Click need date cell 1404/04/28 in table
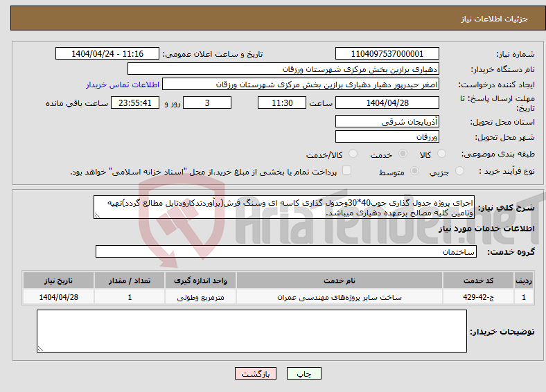Viewport: 546px width, 392px height. point(58,297)
